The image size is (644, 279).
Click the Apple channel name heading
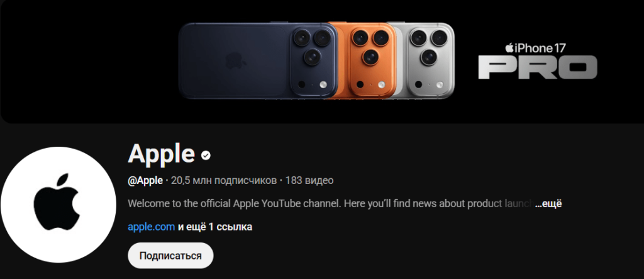(x=162, y=154)
